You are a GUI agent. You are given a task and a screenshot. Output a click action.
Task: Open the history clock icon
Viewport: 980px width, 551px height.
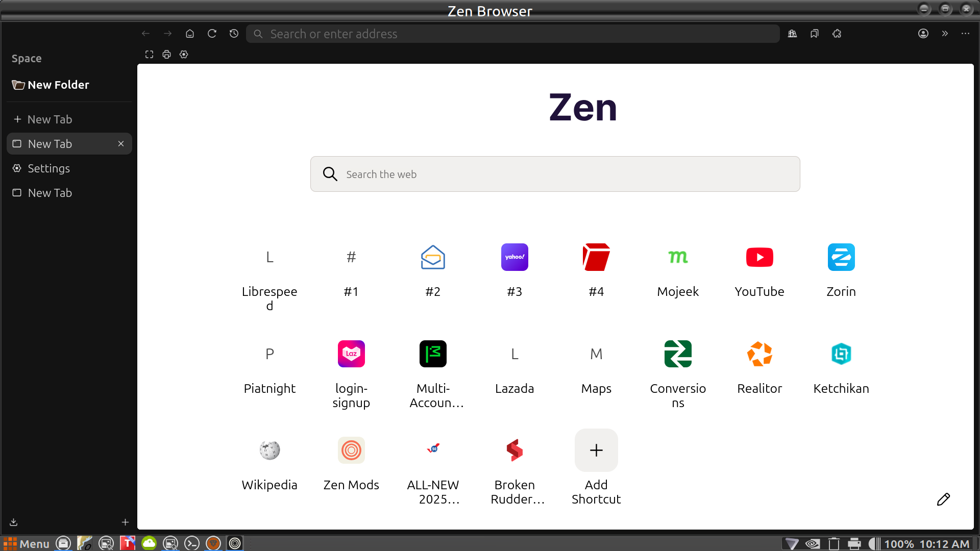[234, 34]
